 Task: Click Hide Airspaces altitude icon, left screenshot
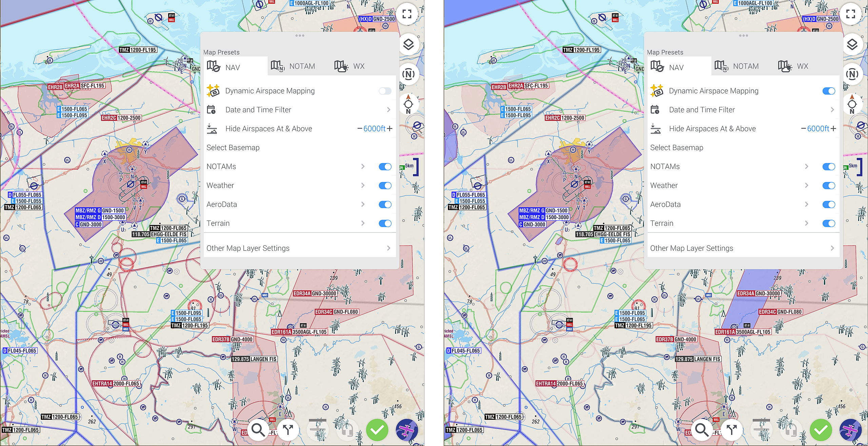[x=212, y=129]
